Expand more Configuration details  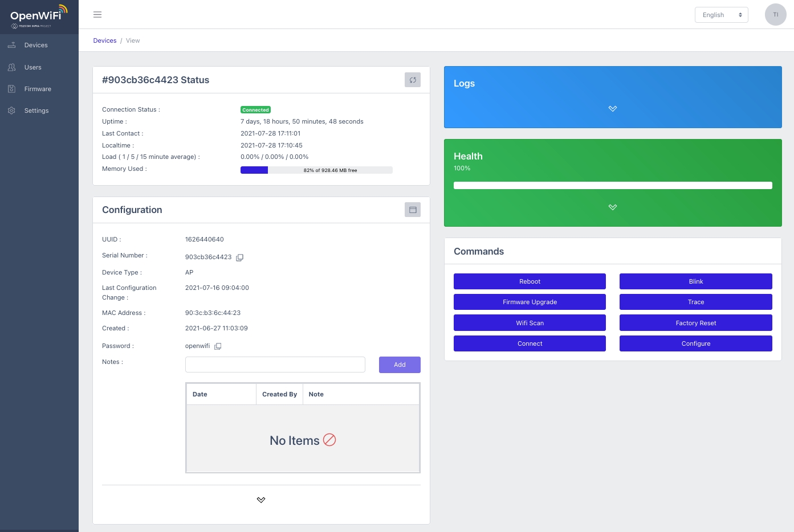pyautogui.click(x=261, y=500)
